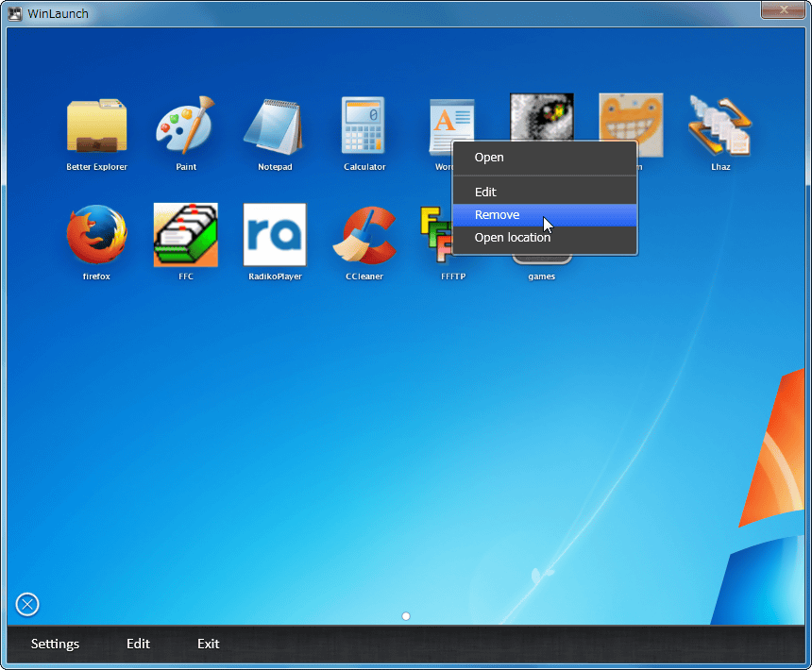Click the "firefox" label text
812x670 pixels.
pos(96,276)
